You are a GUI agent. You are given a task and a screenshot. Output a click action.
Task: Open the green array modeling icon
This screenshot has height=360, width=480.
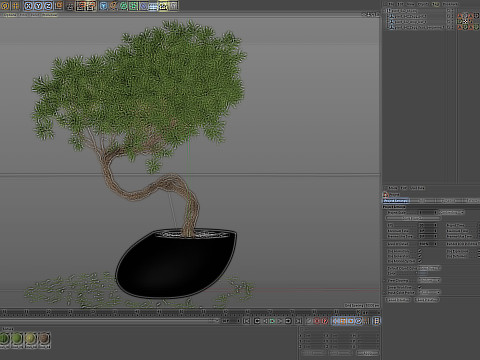tap(133, 6)
